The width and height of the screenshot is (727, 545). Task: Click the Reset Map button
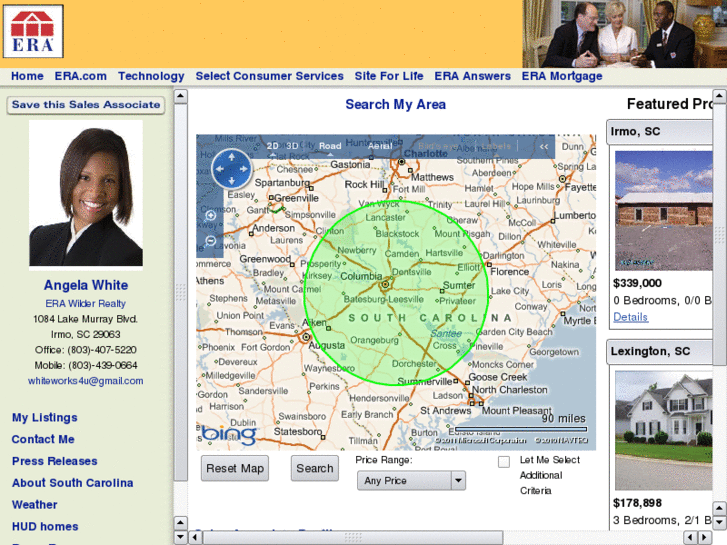[x=235, y=468]
